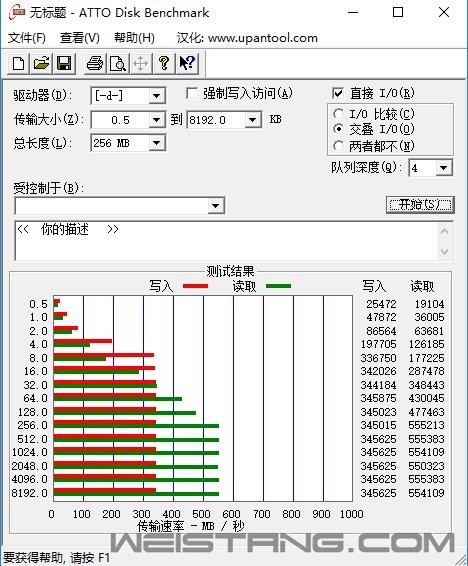
Task: Print results with the printer icon
Action: click(x=95, y=64)
